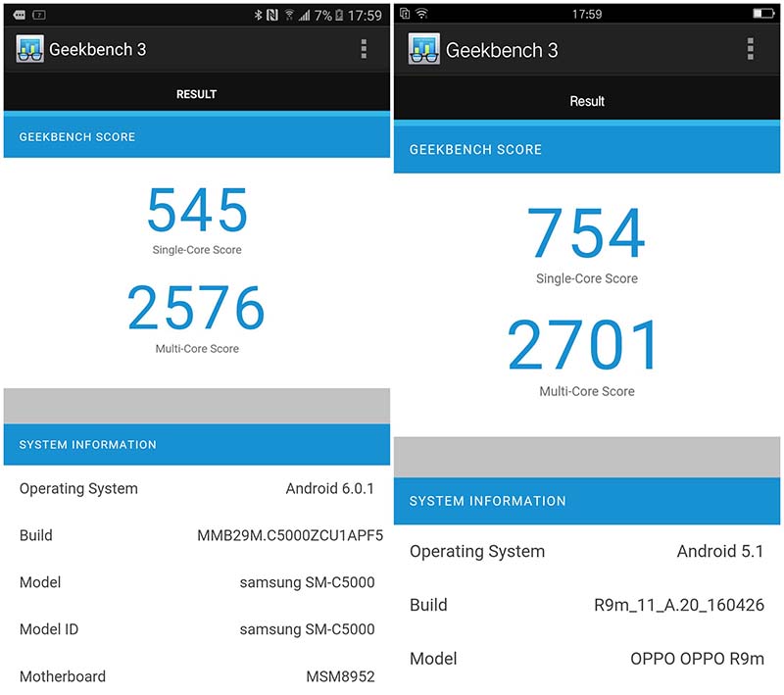Tap Geekbench 3 title on Samsung screen
Image resolution: width=784 pixels, height=695 pixels.
point(97,49)
